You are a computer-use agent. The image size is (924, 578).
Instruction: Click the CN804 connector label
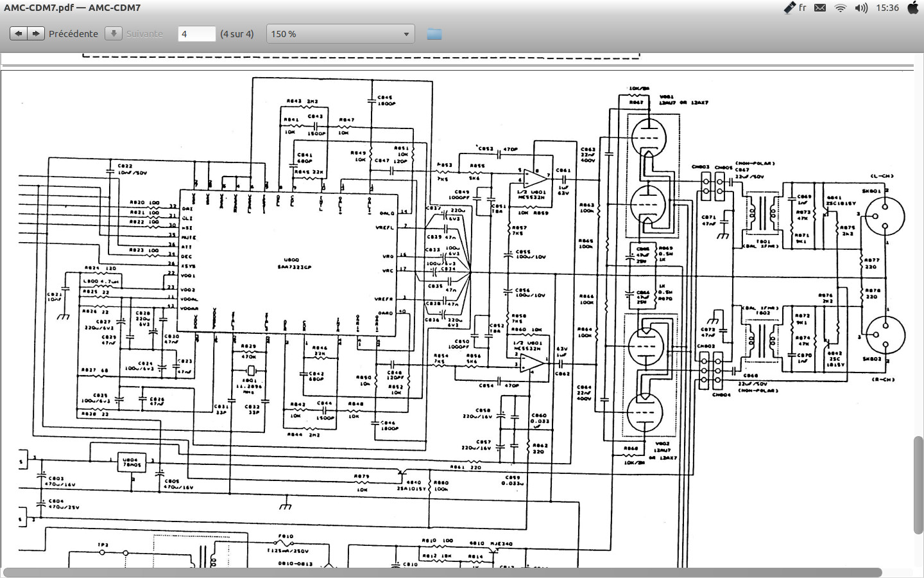(x=721, y=395)
